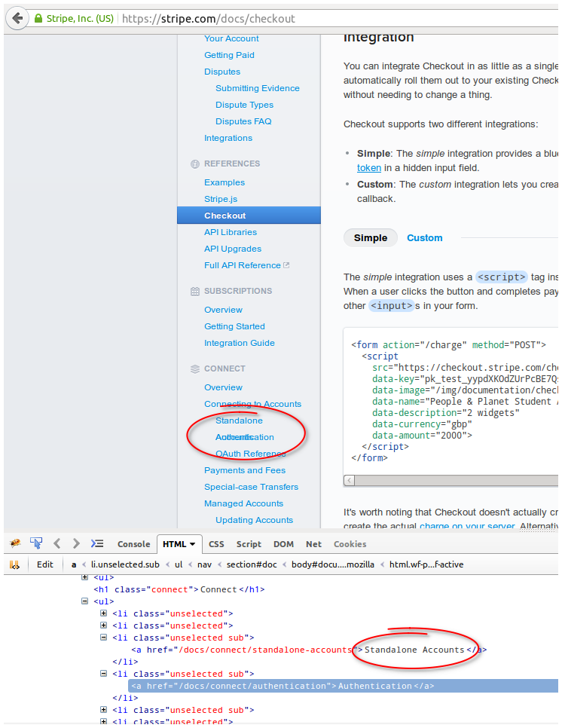Click the References section icon

click(x=195, y=164)
